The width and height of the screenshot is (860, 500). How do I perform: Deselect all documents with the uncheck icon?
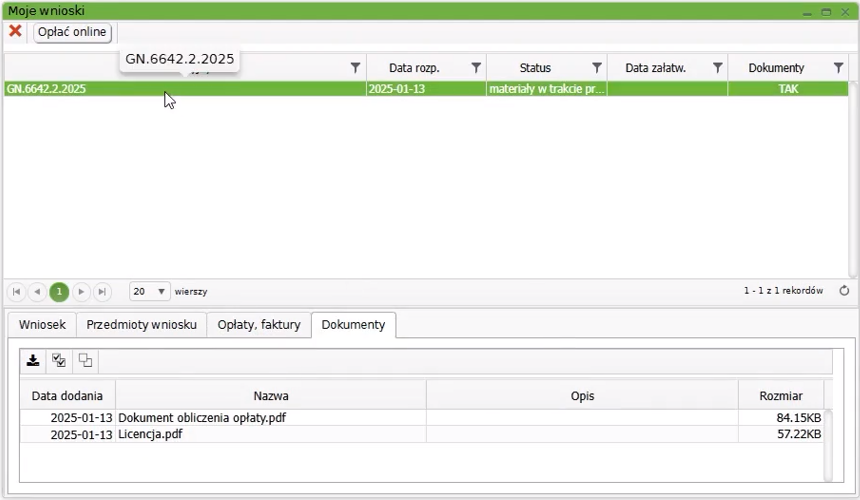tap(85, 361)
